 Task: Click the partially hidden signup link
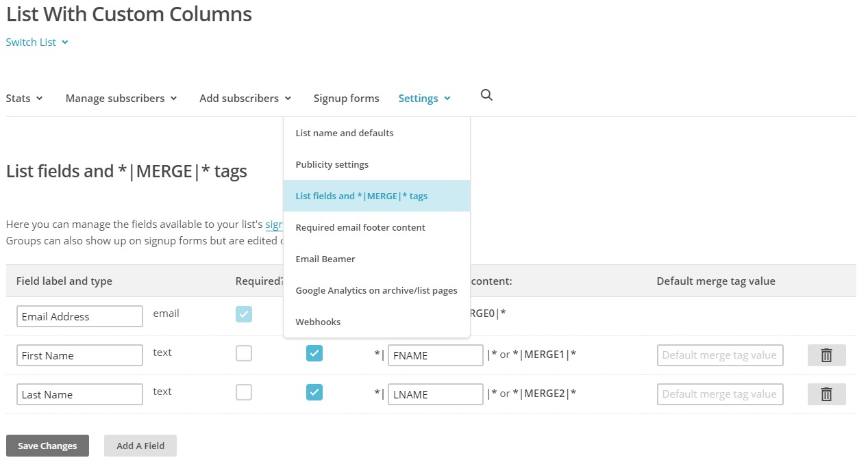click(x=274, y=225)
